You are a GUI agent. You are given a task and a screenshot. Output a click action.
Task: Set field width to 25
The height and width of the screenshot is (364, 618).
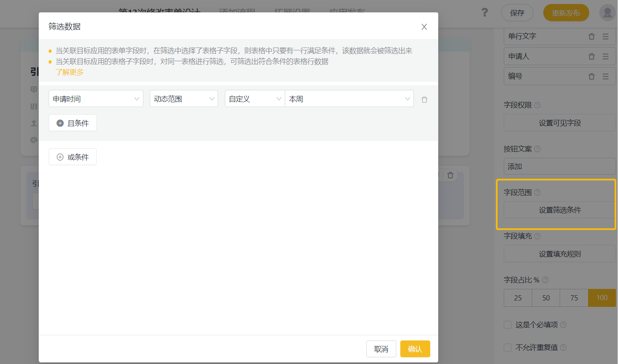(x=518, y=298)
